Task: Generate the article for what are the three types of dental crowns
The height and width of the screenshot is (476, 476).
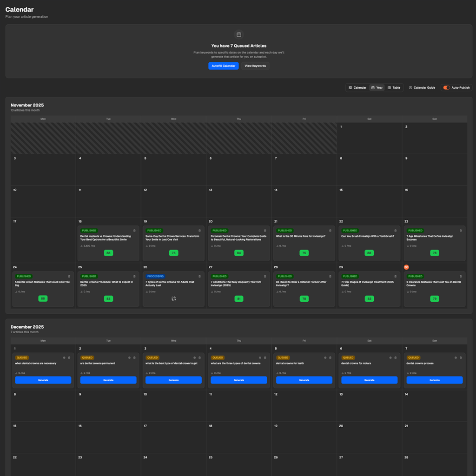Action: [x=238, y=380]
